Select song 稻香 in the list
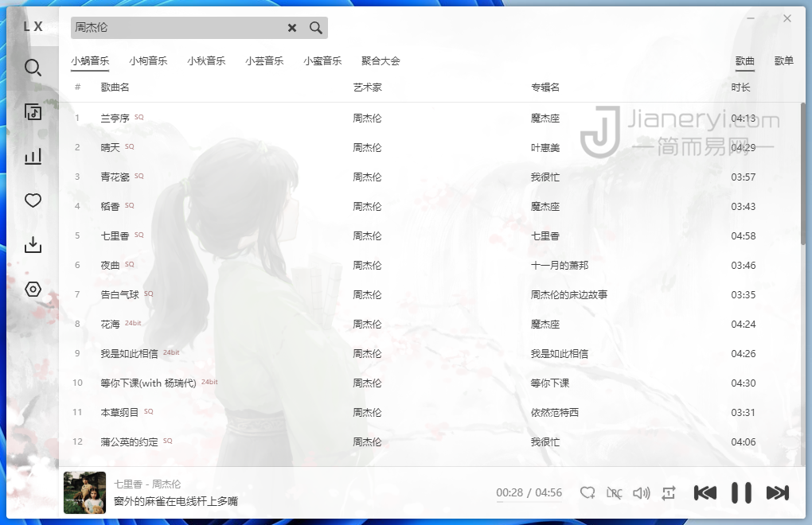This screenshot has width=812, height=525. tap(110, 207)
